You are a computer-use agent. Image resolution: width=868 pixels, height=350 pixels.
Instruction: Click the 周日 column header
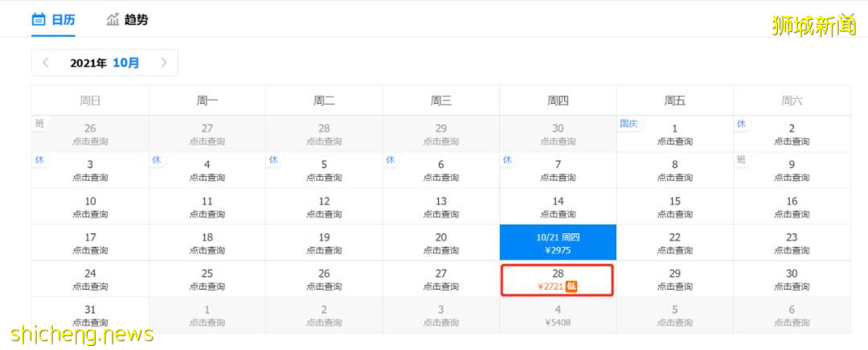[x=90, y=101]
